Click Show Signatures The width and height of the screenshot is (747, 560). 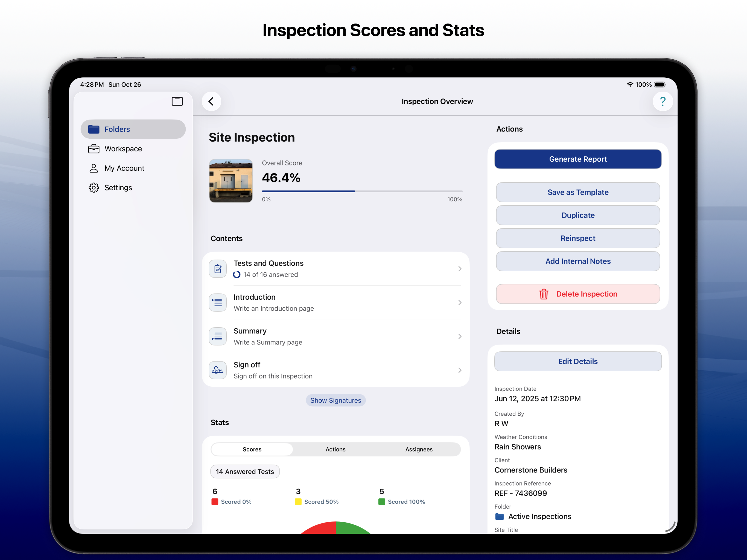[335, 400]
